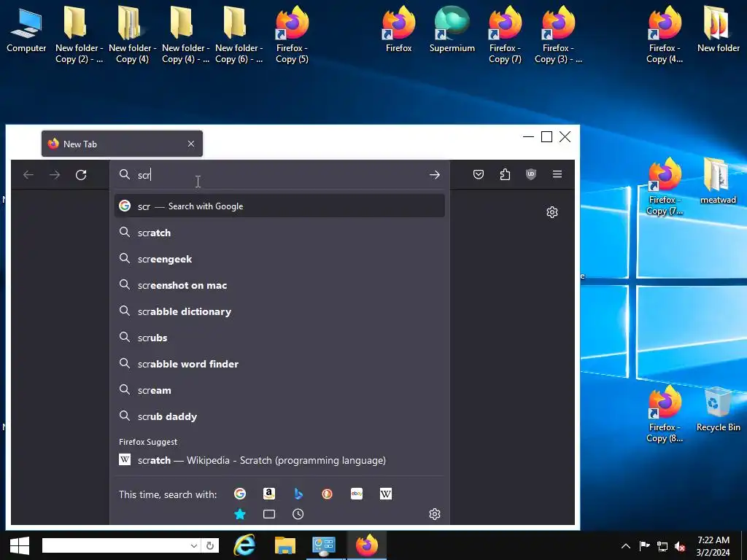
Task: Search this time with eBay icon
Action: pyautogui.click(x=356, y=494)
